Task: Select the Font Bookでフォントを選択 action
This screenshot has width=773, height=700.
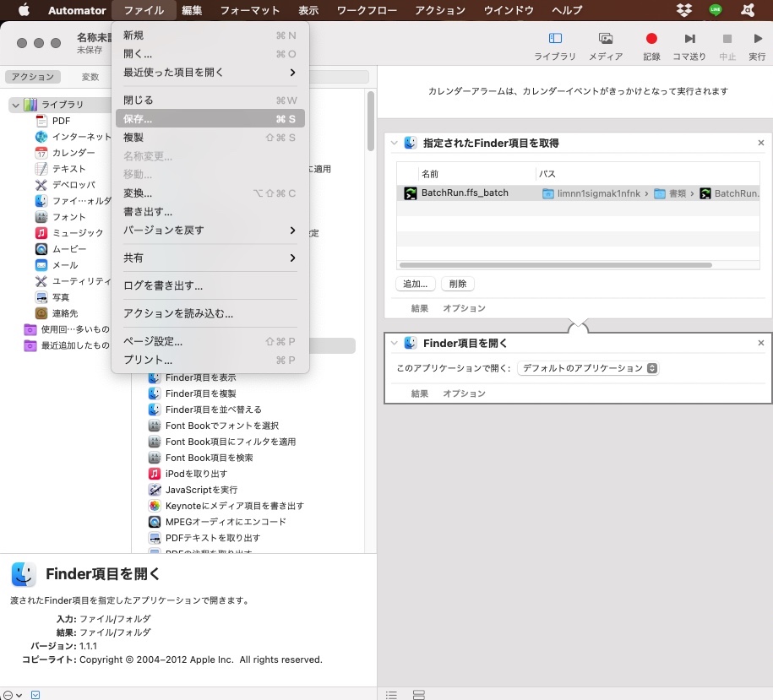Action: [214, 426]
